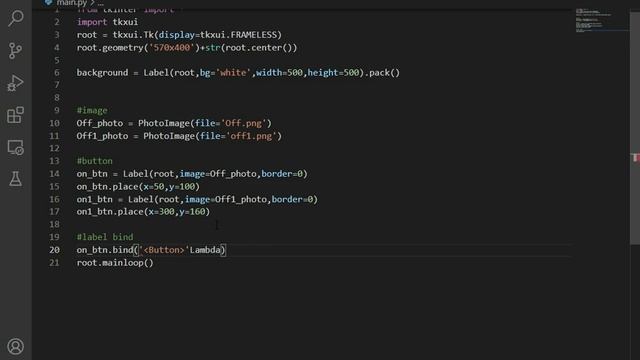Click the 'white' string value
This screenshot has height=360, width=640.
(x=233, y=73)
